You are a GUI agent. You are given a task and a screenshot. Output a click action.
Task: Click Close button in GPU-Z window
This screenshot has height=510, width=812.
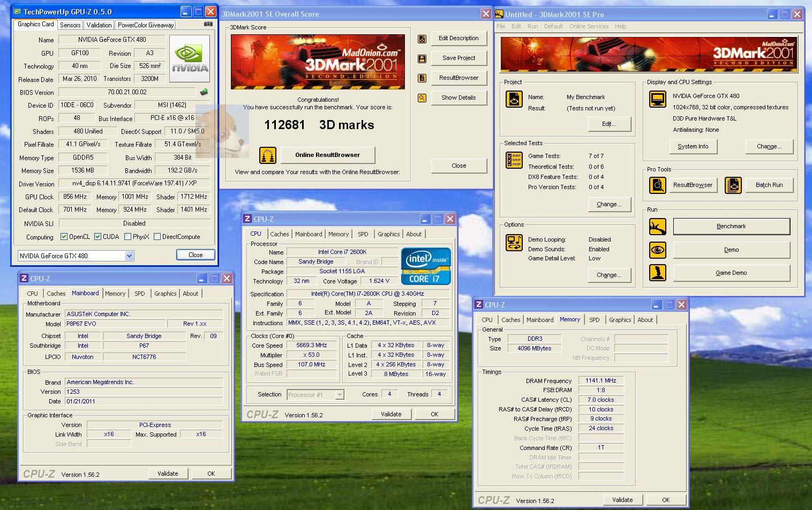click(x=196, y=255)
